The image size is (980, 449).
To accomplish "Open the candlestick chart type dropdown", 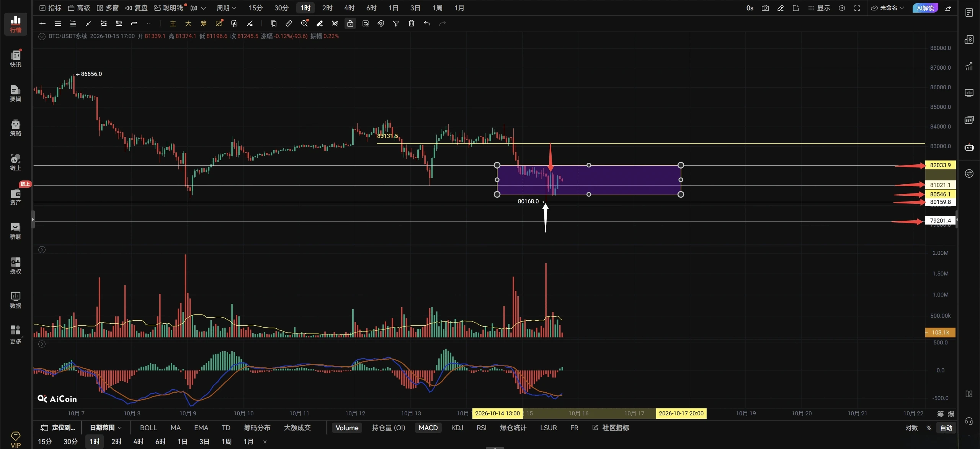I will pyautogui.click(x=198, y=8).
